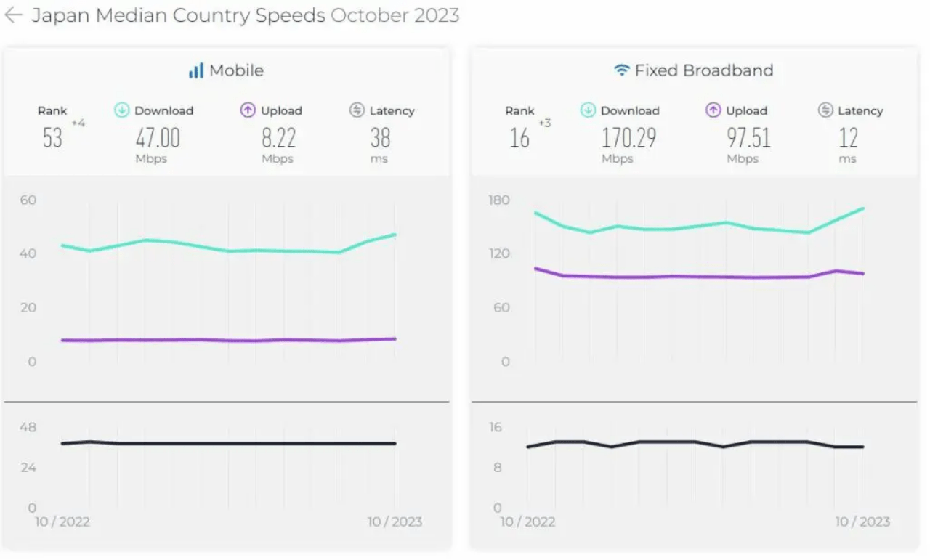Click the Fixed Broadband upload arrow icon
The image size is (930, 560).
713,110
